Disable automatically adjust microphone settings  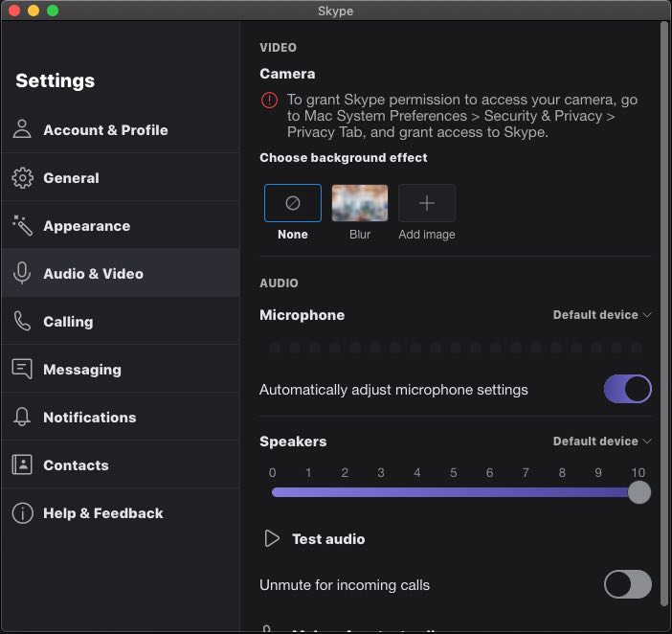[x=627, y=390]
